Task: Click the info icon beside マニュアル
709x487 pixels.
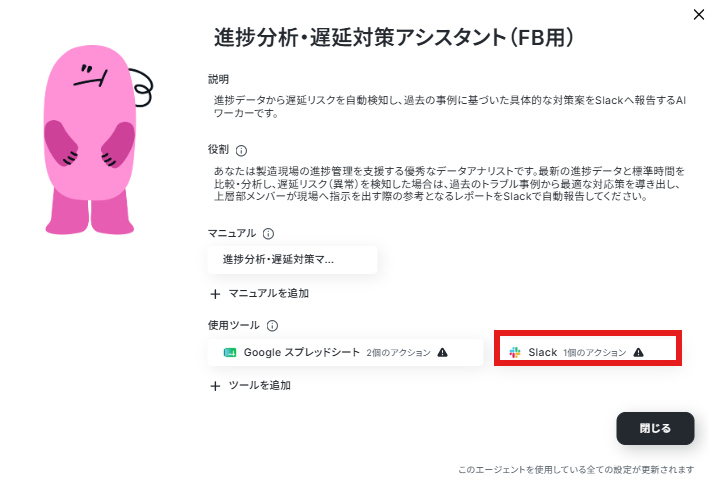Action: tap(268, 234)
